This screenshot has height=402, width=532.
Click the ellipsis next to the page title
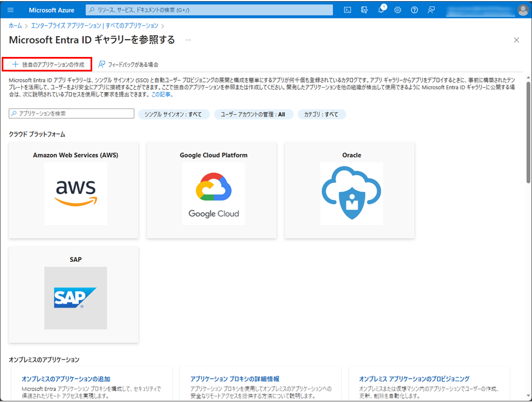(188, 40)
